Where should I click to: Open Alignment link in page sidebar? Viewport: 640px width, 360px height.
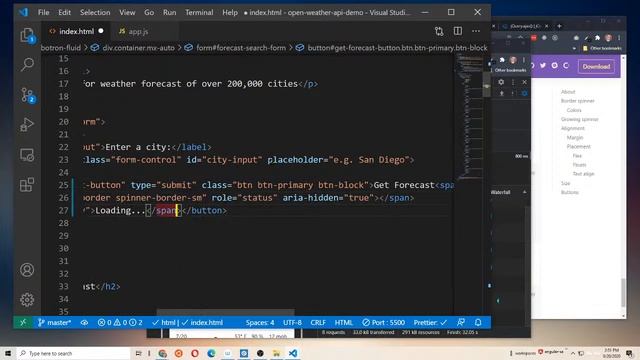point(572,128)
